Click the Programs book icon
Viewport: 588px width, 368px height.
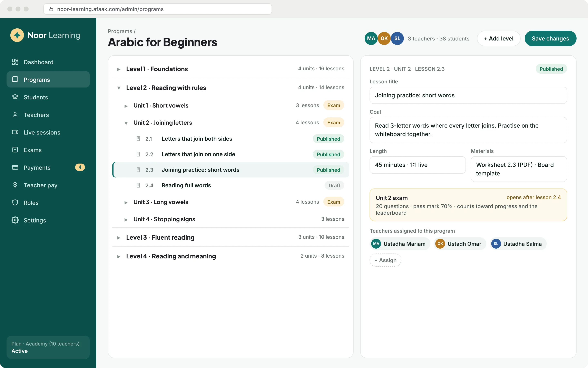pyautogui.click(x=15, y=79)
